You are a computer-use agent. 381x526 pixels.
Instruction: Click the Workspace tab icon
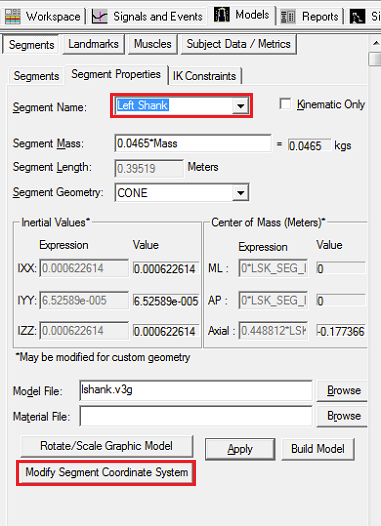(13, 16)
